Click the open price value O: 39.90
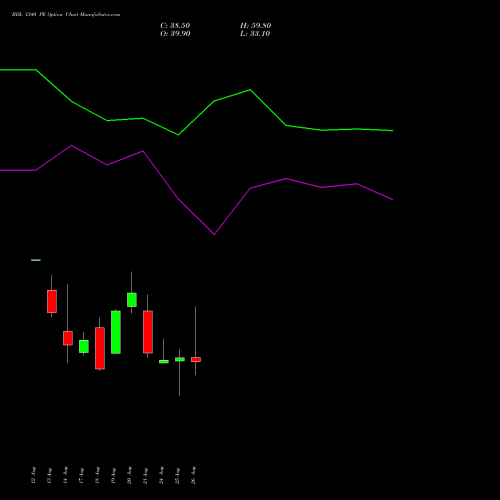Screen dimensions: 500x500 coord(175,34)
